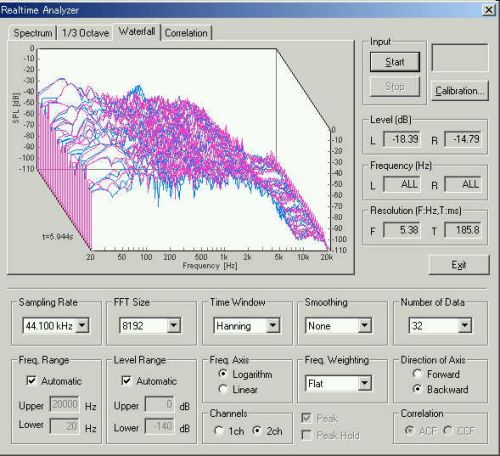This screenshot has width=500, height=456.
Task: Uncheck Automatic in Freq. Range
Action: point(31,381)
